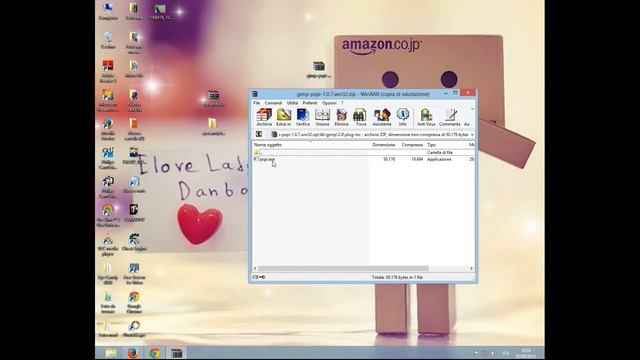Click the Info toolbar icon
This screenshot has height=360, width=640.
point(402,117)
